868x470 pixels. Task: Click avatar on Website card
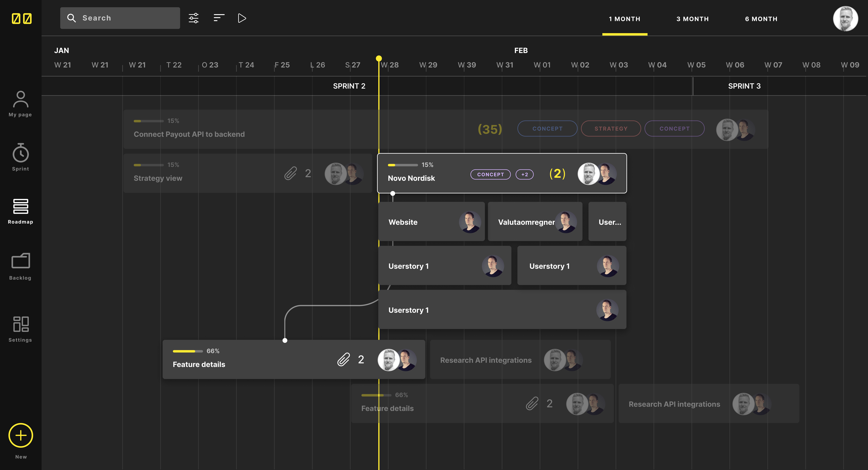tap(470, 222)
